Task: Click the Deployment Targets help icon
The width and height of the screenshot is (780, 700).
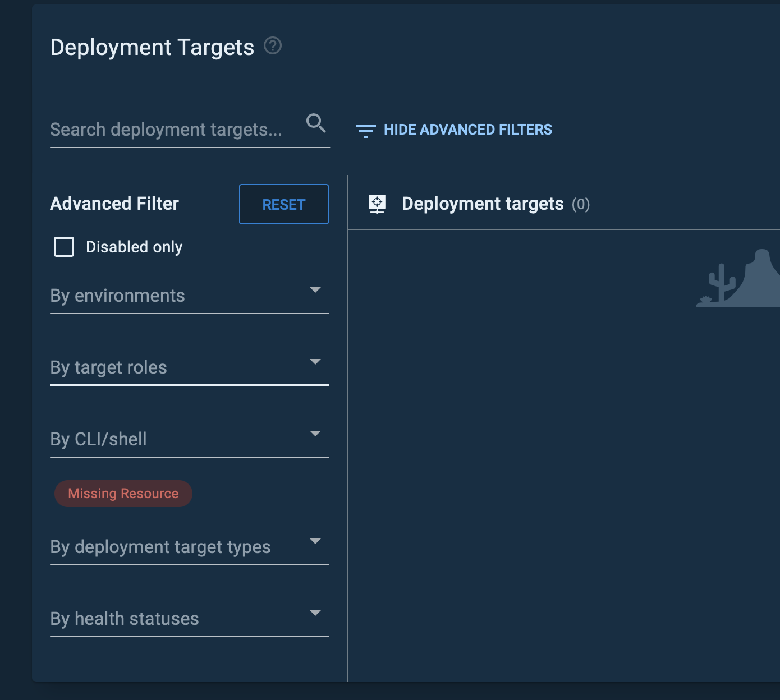Action: pos(273,47)
